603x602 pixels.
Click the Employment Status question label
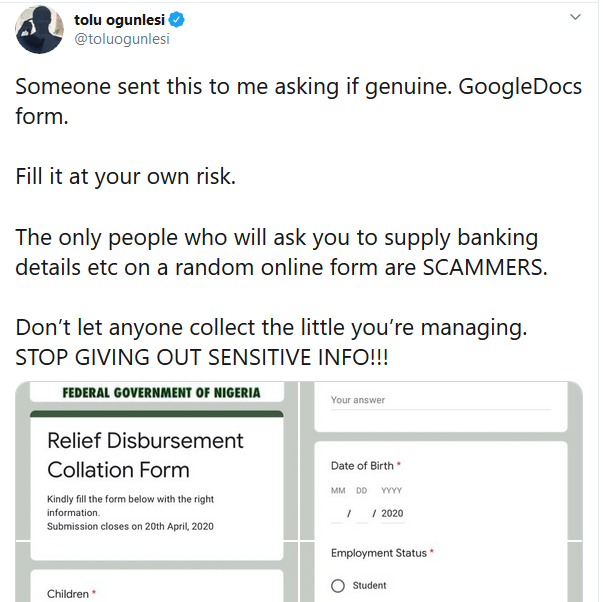point(378,553)
